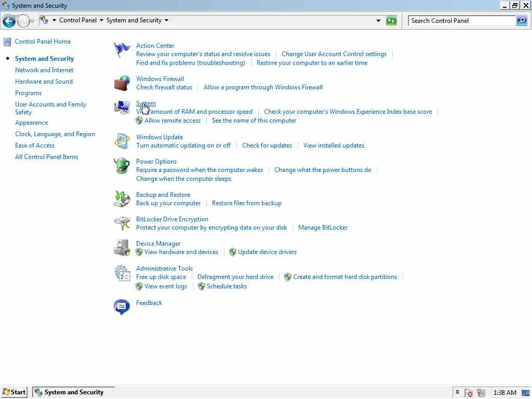Click the Backup and Restore icon

click(x=122, y=199)
